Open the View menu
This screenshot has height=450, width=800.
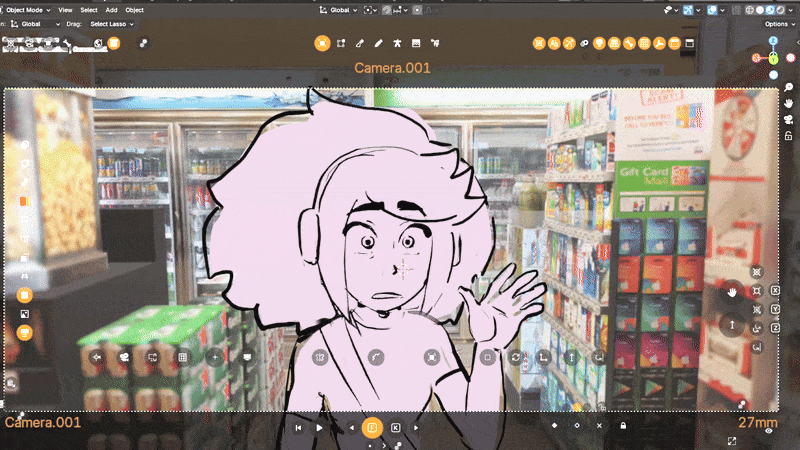click(x=65, y=10)
